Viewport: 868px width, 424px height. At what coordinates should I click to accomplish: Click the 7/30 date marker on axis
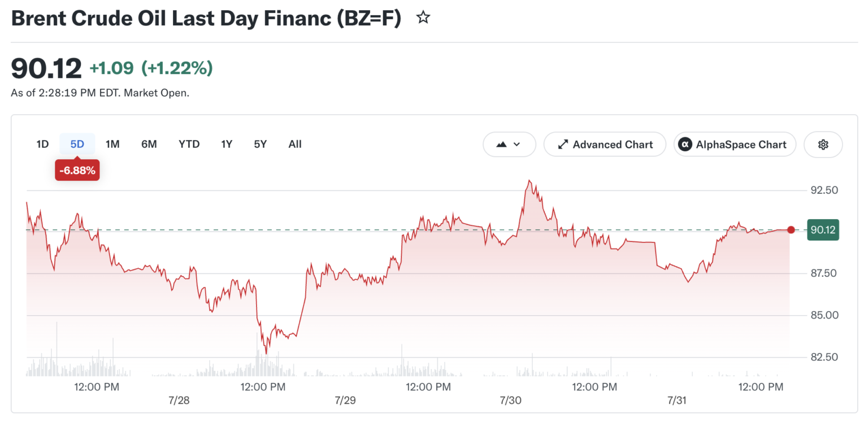click(x=511, y=400)
